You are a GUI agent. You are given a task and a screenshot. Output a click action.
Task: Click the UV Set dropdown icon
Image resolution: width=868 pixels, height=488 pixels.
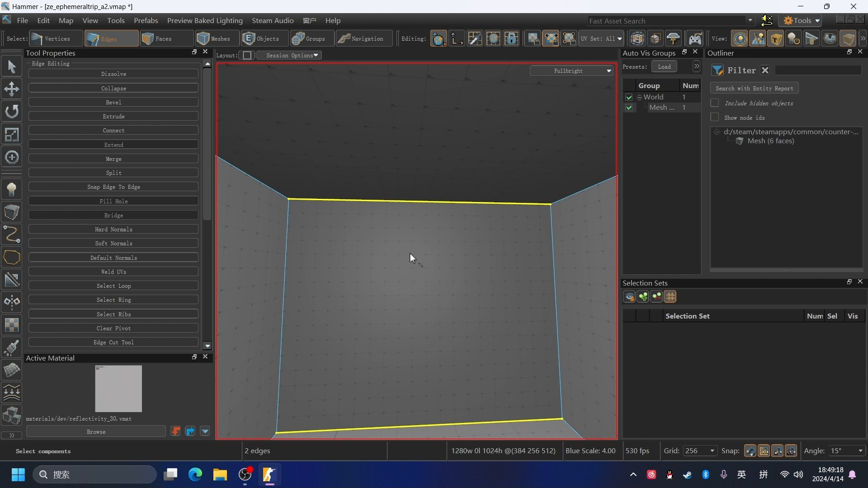coord(619,39)
